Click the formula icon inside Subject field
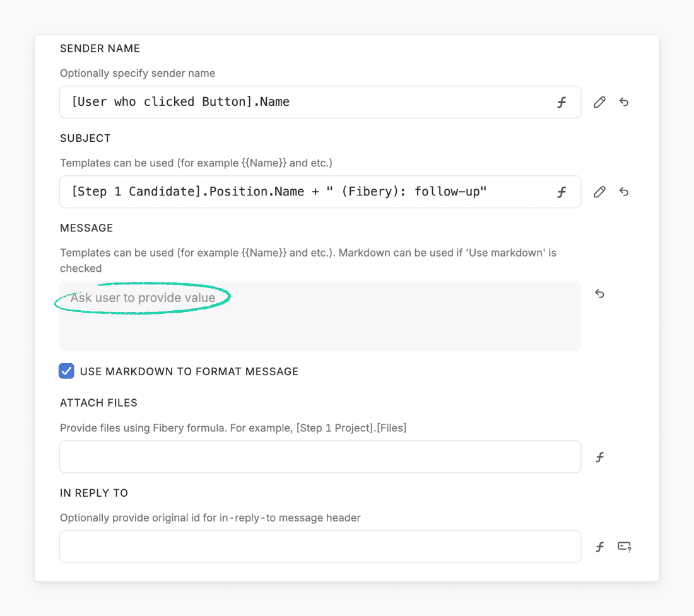The width and height of the screenshot is (694, 616). [x=562, y=192]
